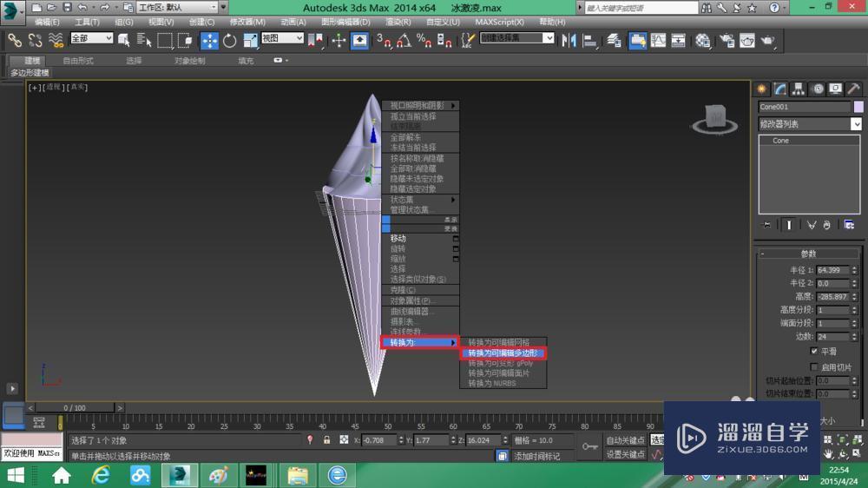Open named selection sets dropdown
Viewport: 868px width, 488px height.
(x=516, y=37)
